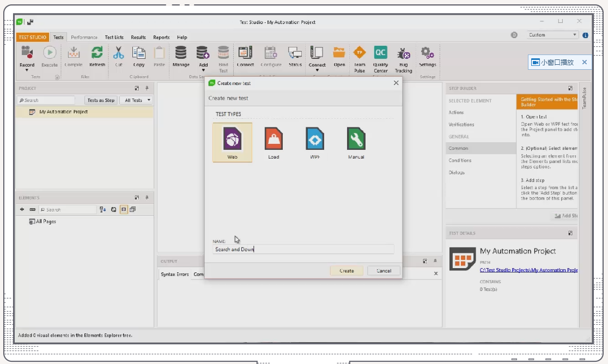The height and width of the screenshot is (364, 608).
Task: Expand the Add data source dropdown arrow
Action: [203, 70]
